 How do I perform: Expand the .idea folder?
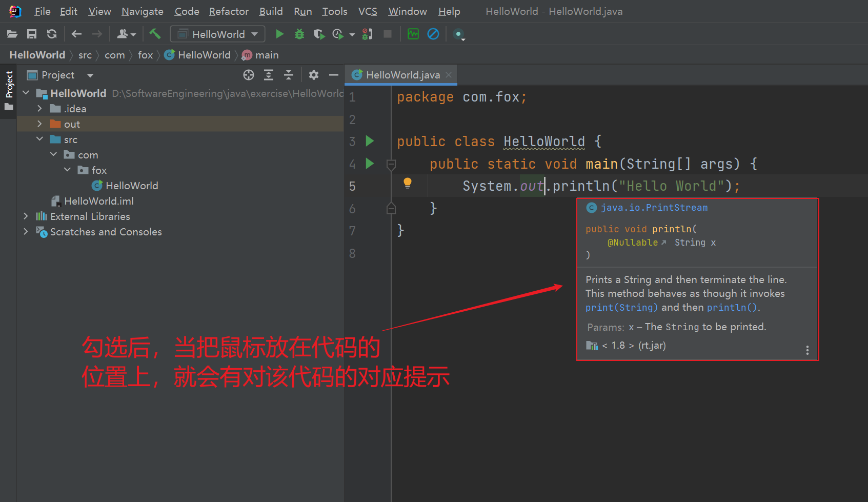[x=39, y=108]
